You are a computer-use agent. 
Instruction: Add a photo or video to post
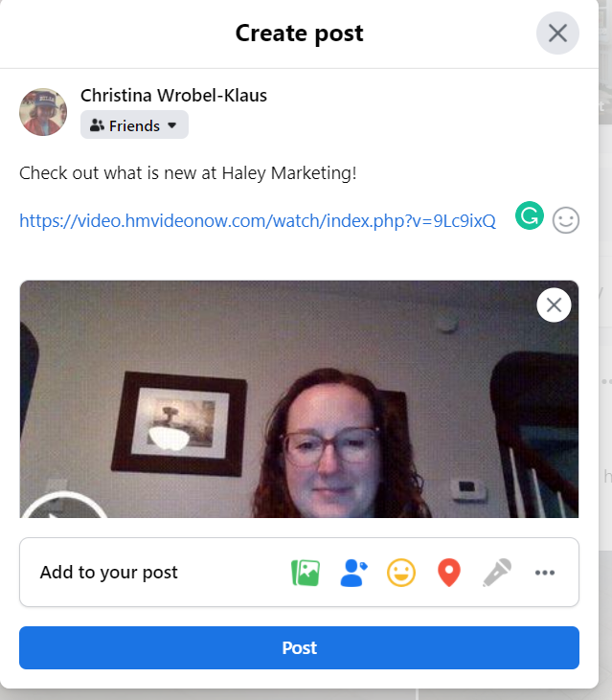[306, 573]
